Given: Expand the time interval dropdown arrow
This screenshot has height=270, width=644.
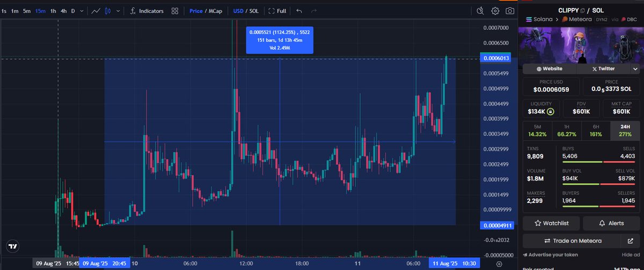Looking at the screenshot, I should (x=80, y=11).
